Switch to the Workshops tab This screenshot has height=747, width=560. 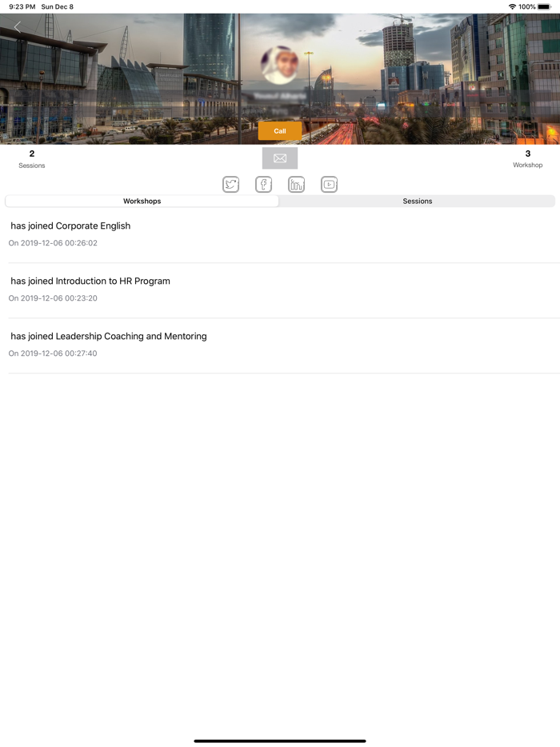pos(142,201)
